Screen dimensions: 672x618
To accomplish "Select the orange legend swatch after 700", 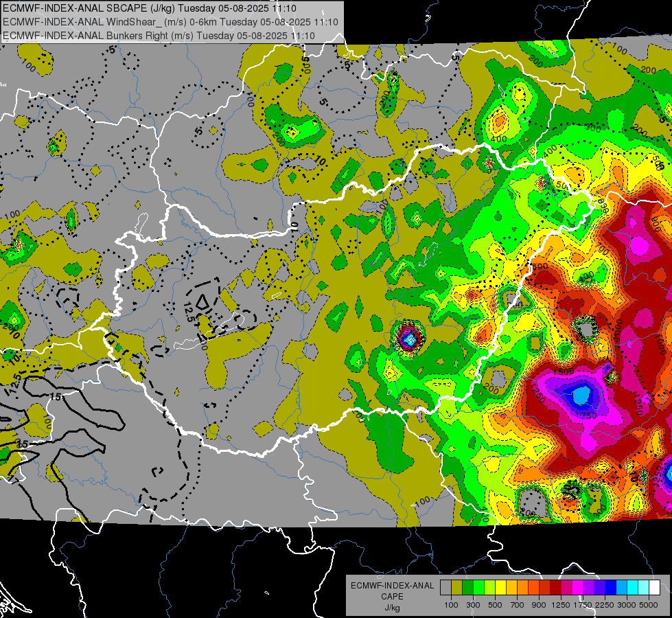I will (x=522, y=588).
